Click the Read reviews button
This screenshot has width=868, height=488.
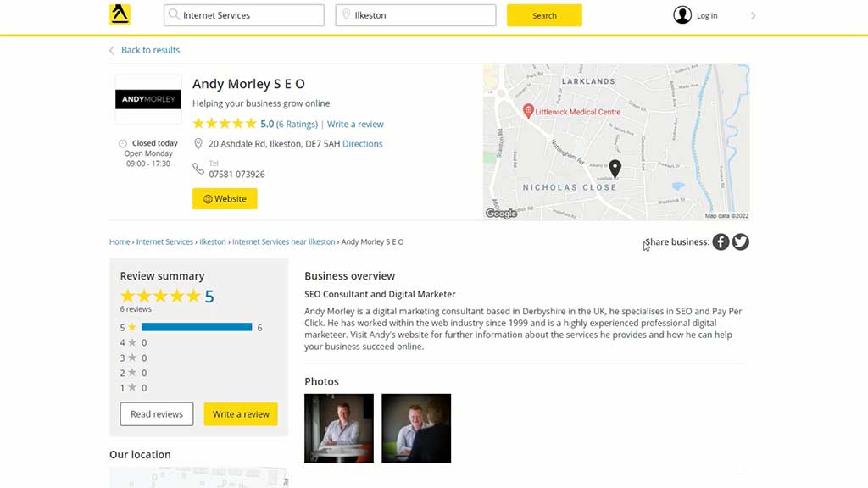pyautogui.click(x=157, y=414)
